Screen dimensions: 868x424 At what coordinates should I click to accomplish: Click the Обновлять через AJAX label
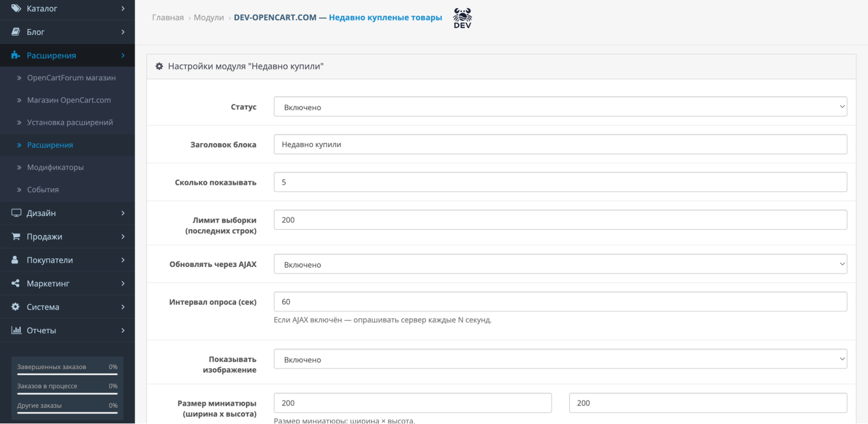click(x=213, y=264)
